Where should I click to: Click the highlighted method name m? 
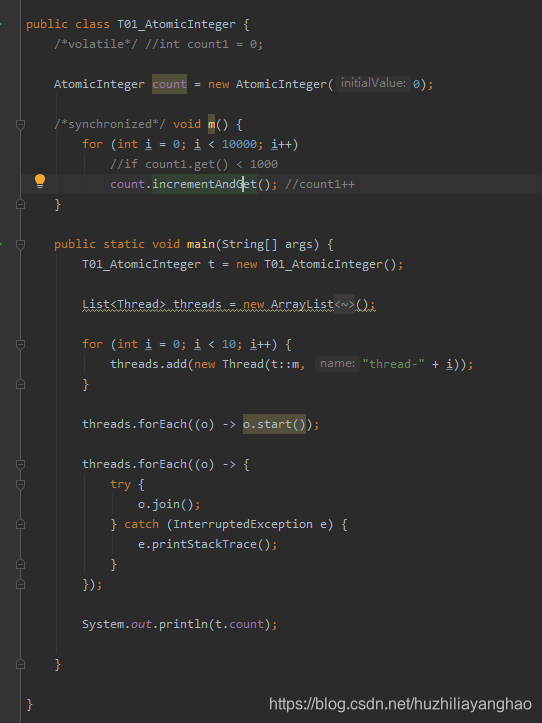pyautogui.click(x=211, y=124)
